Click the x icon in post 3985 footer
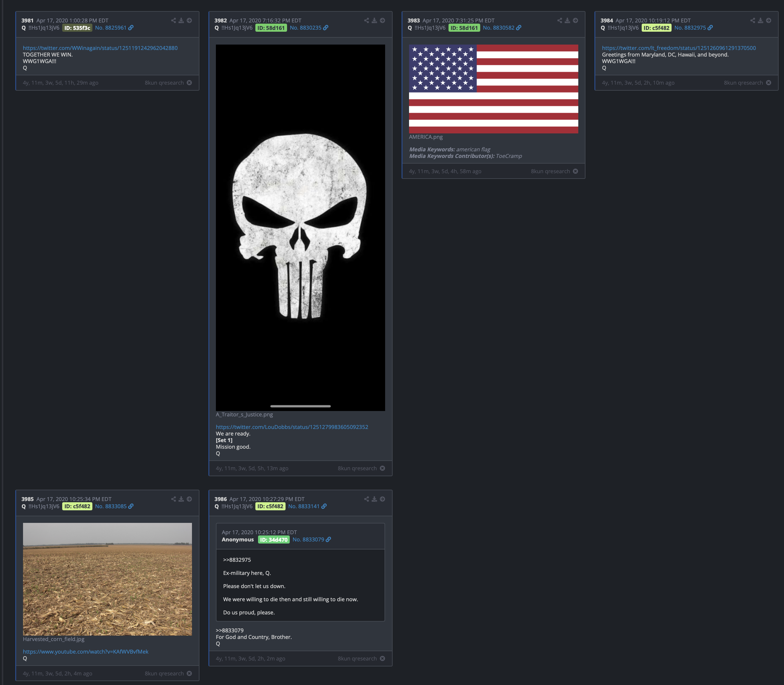This screenshot has height=685, width=784. coord(189,674)
